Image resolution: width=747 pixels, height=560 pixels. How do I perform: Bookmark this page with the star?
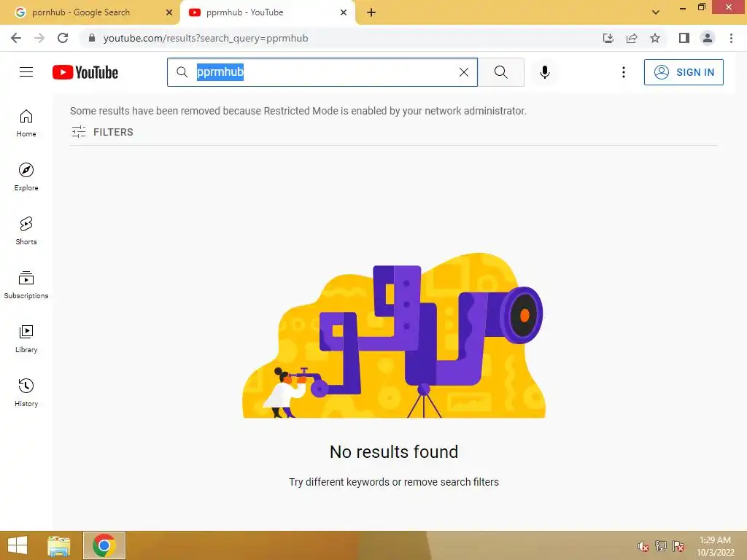655,38
